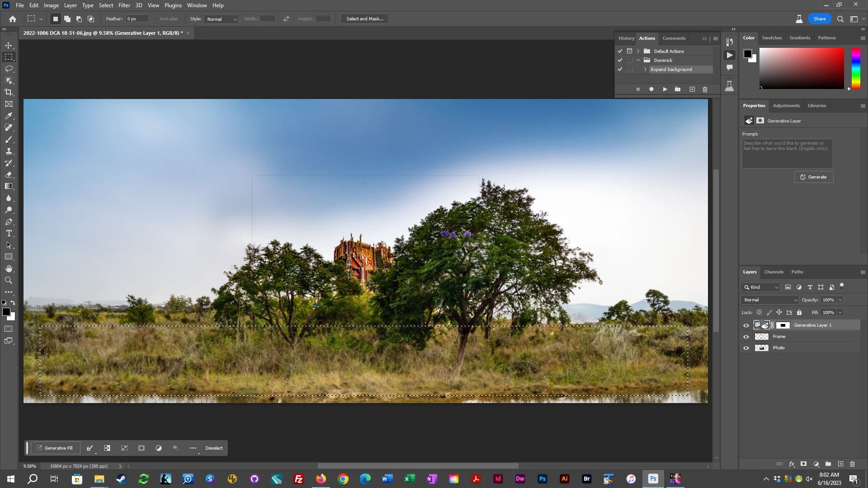Viewport: 868px width, 488px height.
Task: Click the delete layer trash icon
Action: [x=852, y=464]
